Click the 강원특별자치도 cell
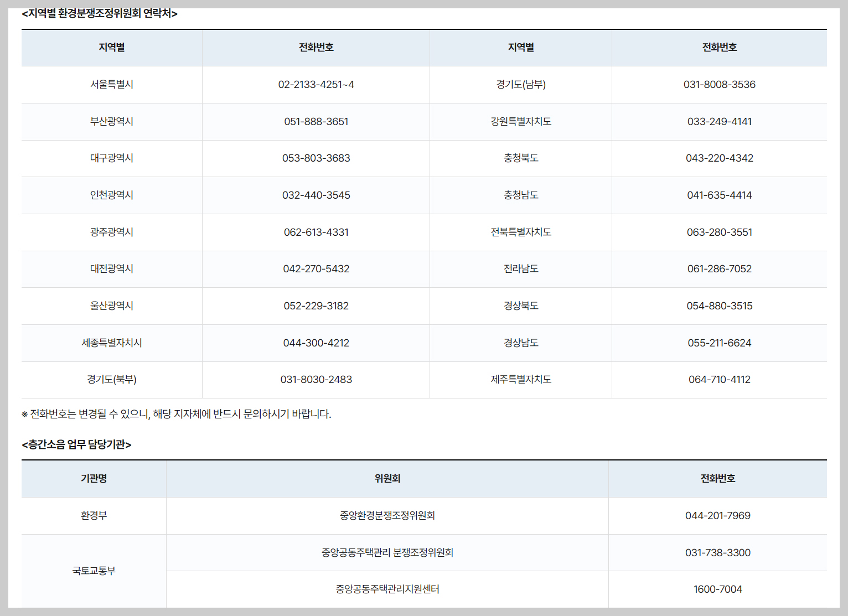848x616 pixels. pyautogui.click(x=520, y=121)
